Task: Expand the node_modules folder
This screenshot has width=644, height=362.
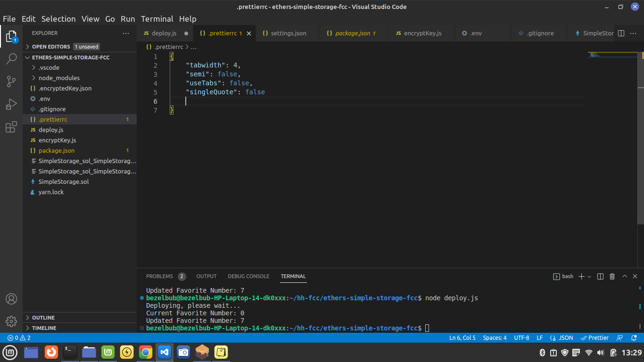Action: 80,78
